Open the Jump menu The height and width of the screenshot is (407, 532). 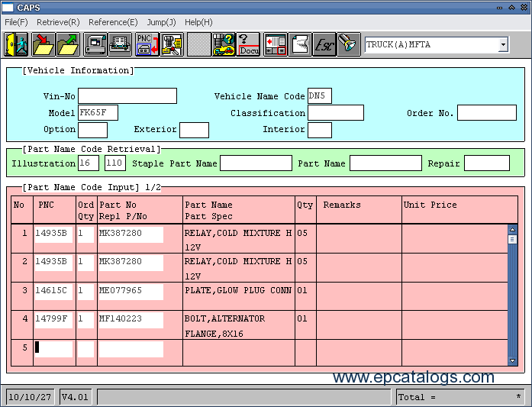coord(161,22)
